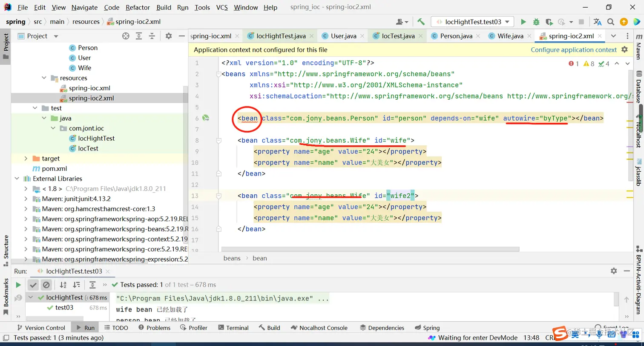Build project with hammer icon
Image resolution: width=644 pixels, height=346 pixels.
421,22
